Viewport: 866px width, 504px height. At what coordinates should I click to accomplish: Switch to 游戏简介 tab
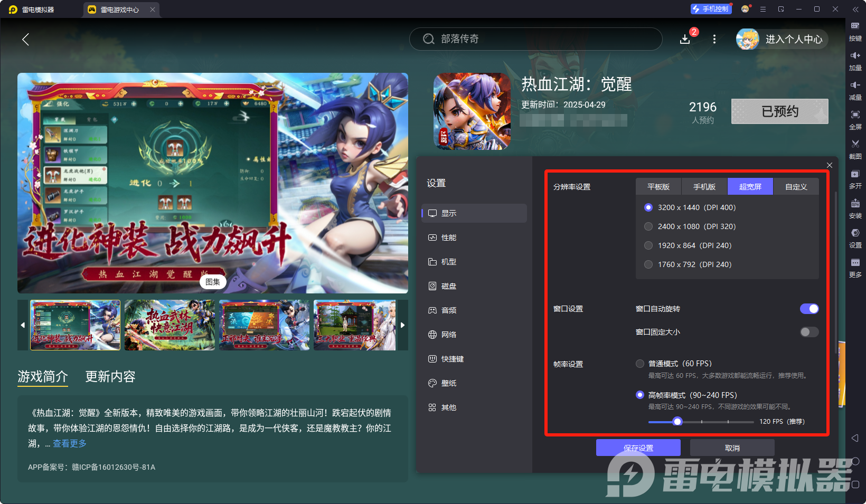click(43, 376)
